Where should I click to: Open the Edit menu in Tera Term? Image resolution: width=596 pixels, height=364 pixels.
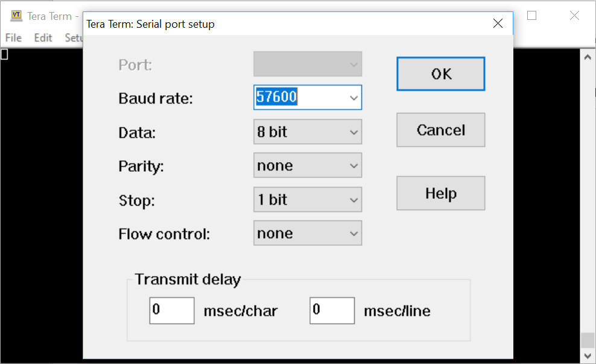pyautogui.click(x=43, y=37)
